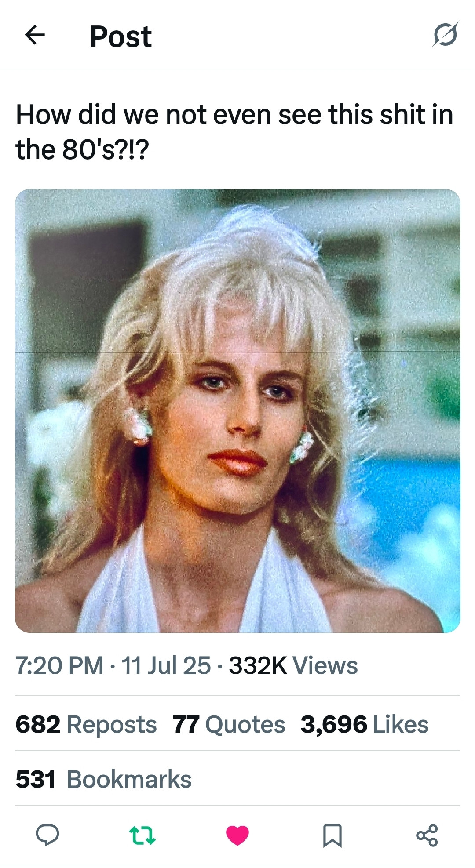
Task: Tap the 'Post' header title
Action: [x=121, y=36]
